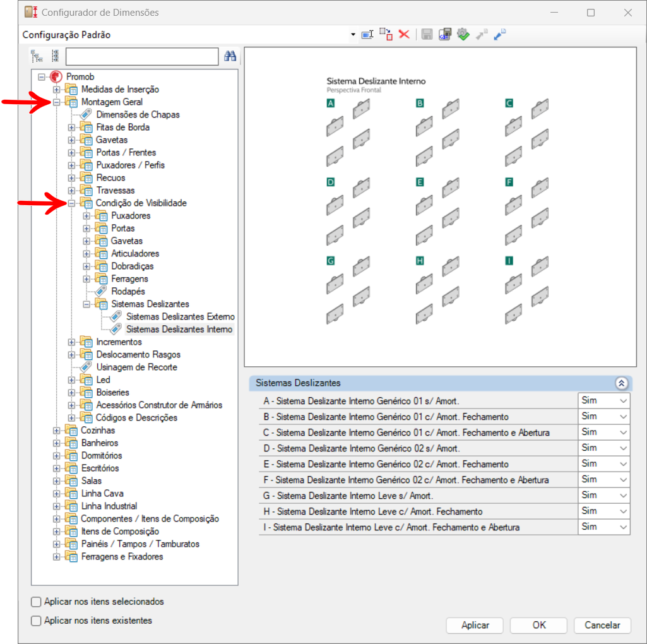Image resolution: width=647 pixels, height=644 pixels.
Task: Click the tree search input field
Action: 142,57
